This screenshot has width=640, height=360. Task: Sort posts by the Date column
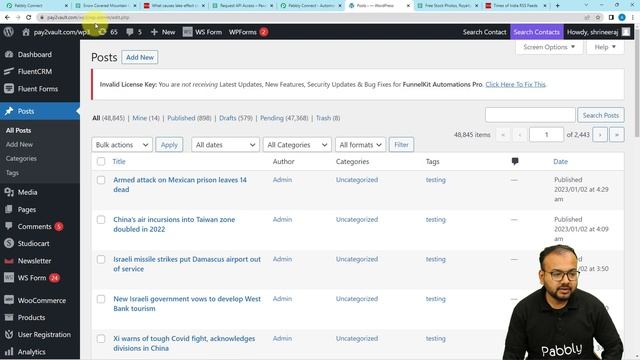[560, 162]
